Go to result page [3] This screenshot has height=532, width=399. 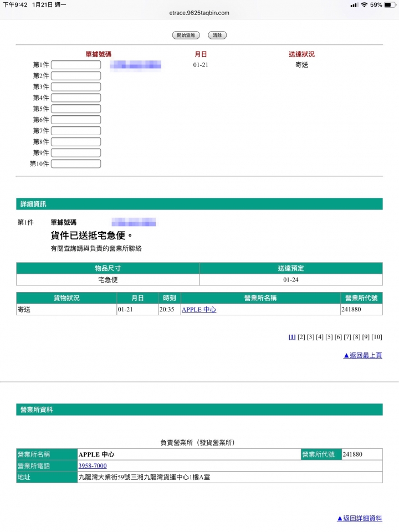[x=310, y=337]
